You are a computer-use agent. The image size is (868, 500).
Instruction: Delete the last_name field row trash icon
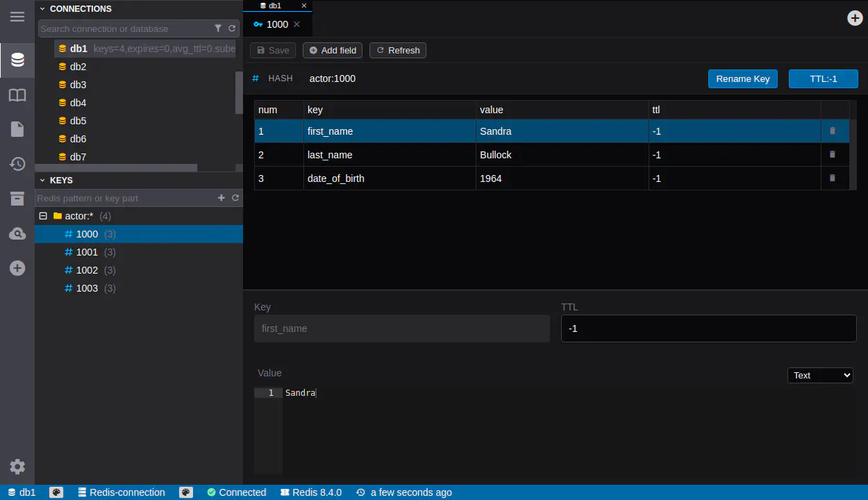(833, 154)
